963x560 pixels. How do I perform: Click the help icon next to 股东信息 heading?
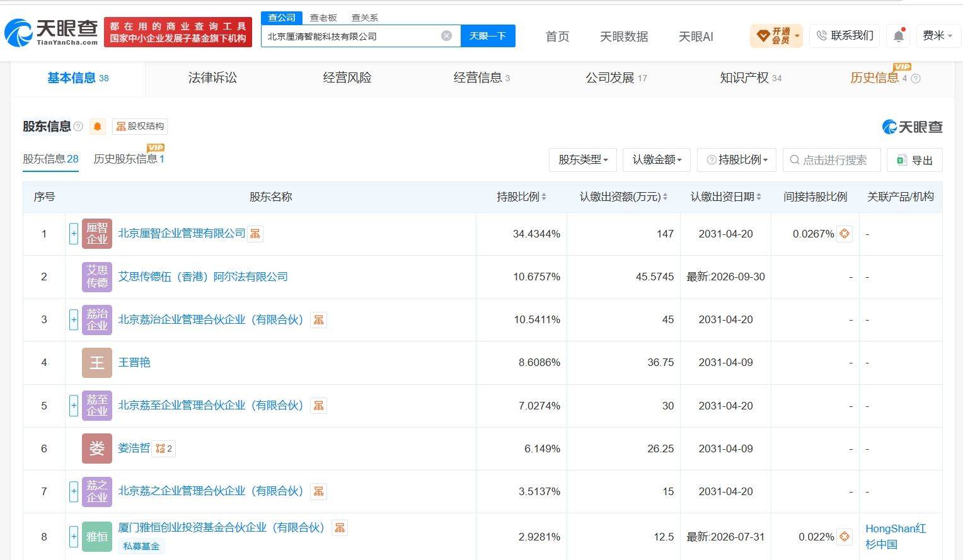(78, 127)
